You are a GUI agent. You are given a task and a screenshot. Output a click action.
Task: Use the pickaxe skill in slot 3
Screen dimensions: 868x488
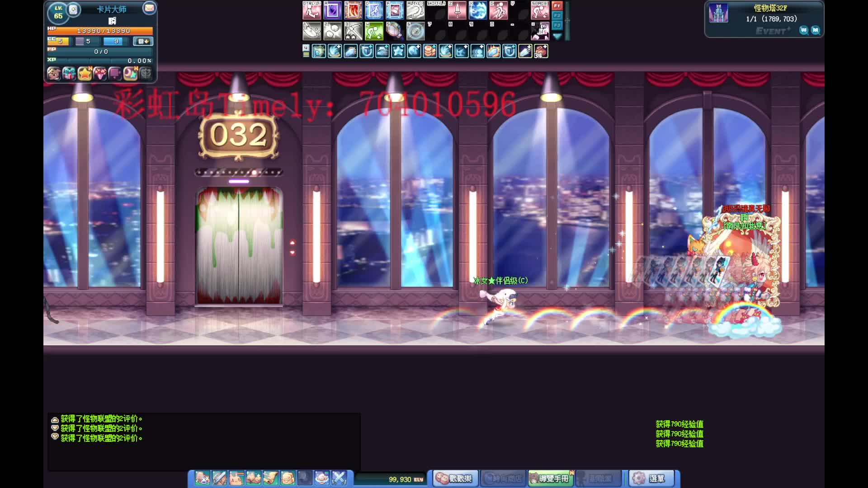(x=353, y=31)
